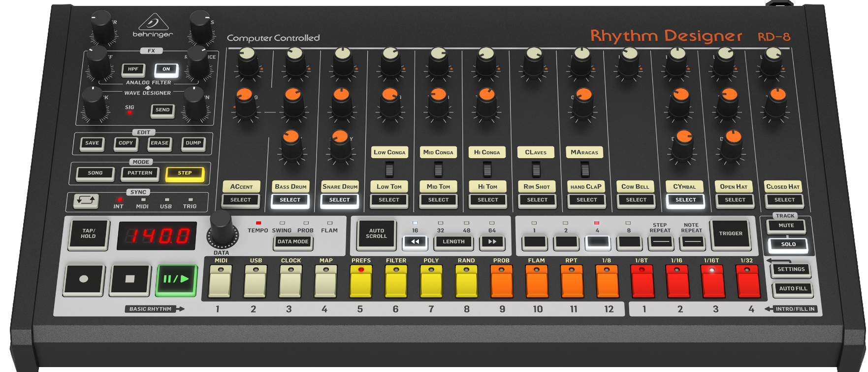The height and width of the screenshot is (372, 868).
Task: Click the fast-forward double-arrow button under 64
Action: (492, 241)
